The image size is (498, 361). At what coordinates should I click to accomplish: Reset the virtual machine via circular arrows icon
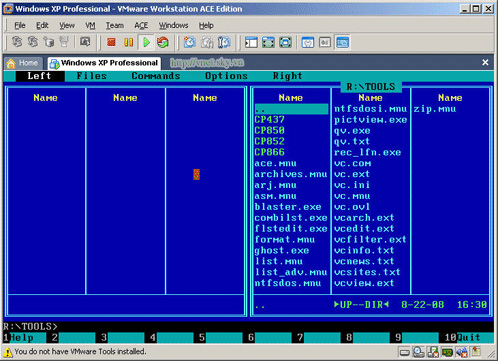pos(163,42)
